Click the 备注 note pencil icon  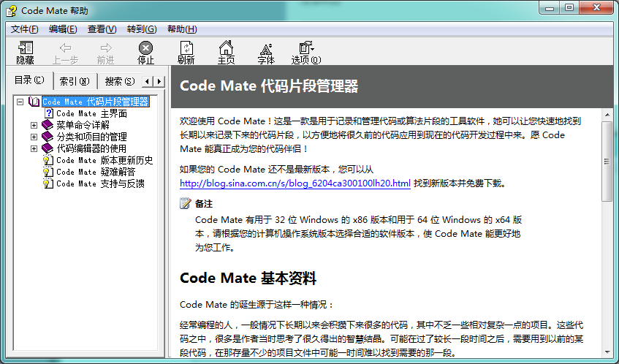[185, 204]
